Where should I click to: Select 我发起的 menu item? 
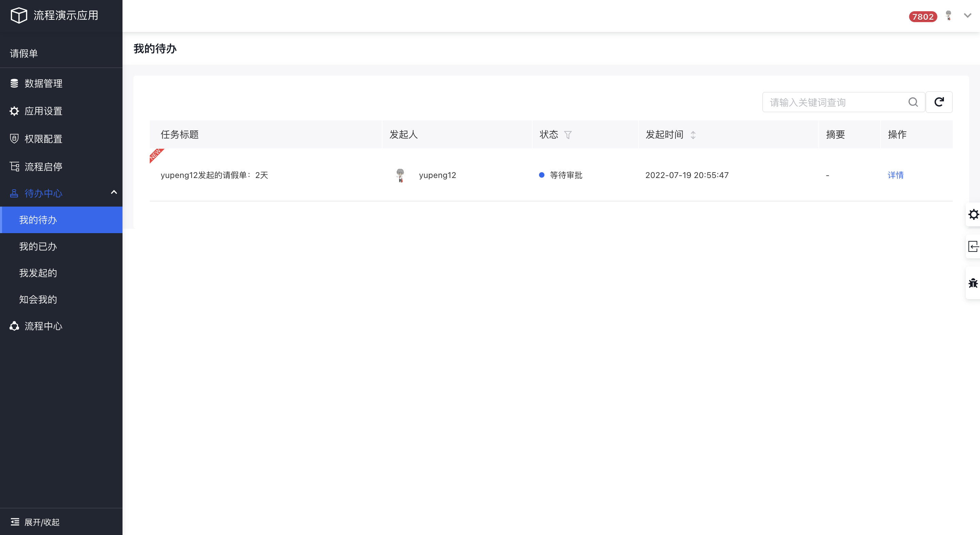click(61, 273)
